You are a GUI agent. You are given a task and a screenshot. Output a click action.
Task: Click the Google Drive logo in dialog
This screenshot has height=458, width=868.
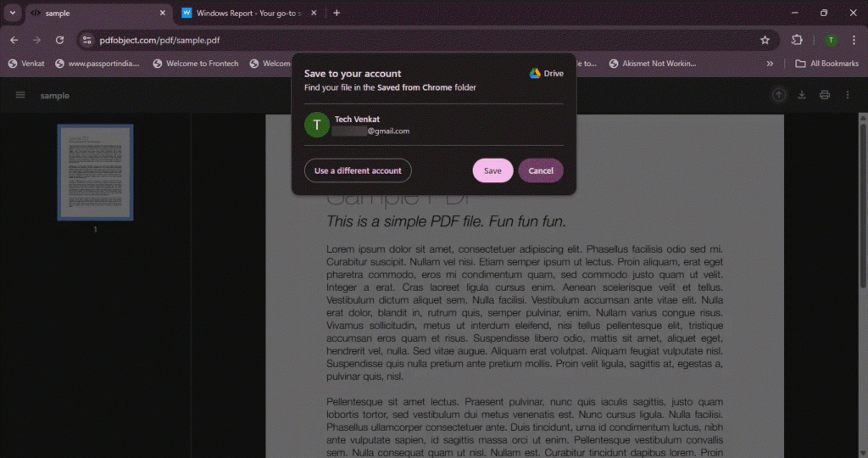535,73
